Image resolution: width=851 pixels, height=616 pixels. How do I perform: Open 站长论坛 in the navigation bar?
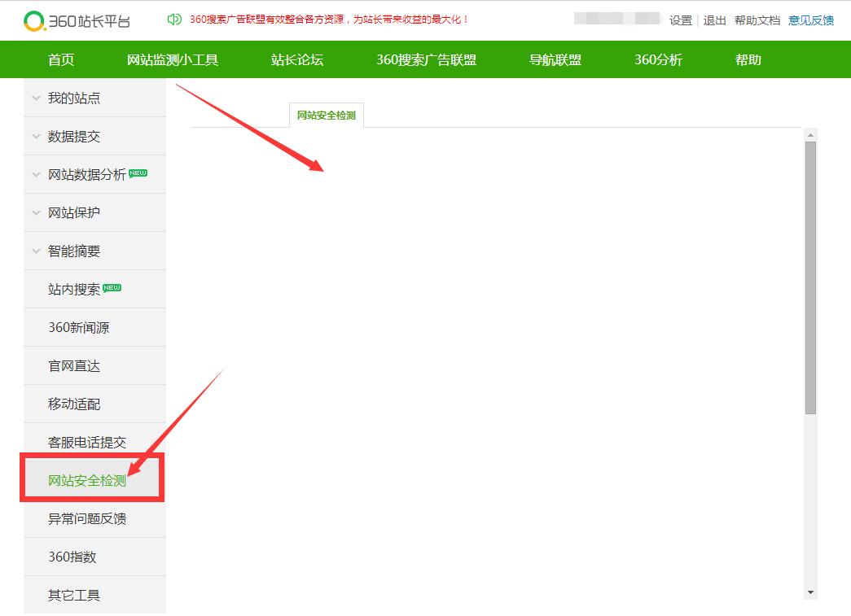coord(297,59)
